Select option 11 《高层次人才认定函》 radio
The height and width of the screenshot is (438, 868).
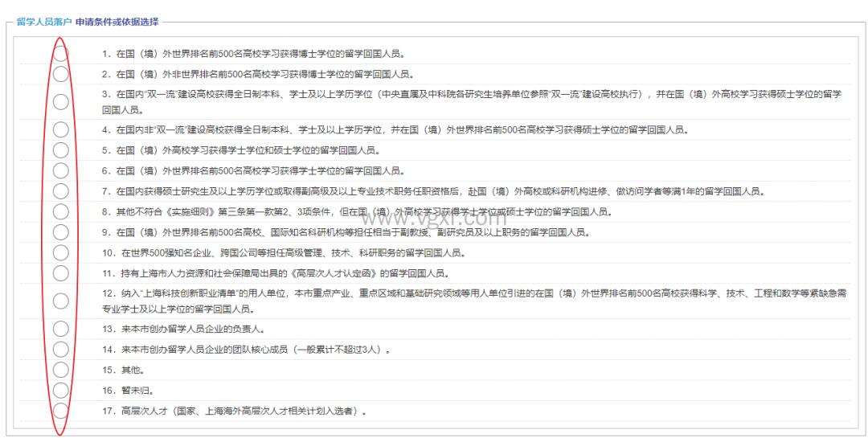click(x=60, y=273)
